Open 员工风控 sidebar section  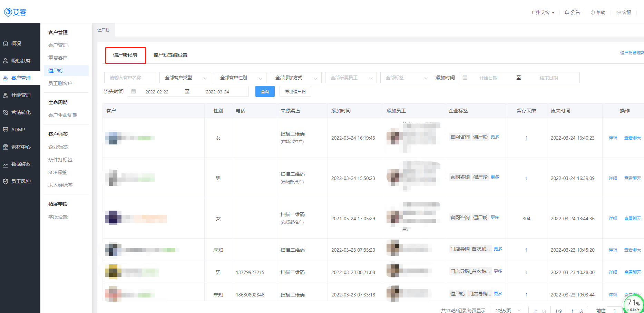pos(20,181)
